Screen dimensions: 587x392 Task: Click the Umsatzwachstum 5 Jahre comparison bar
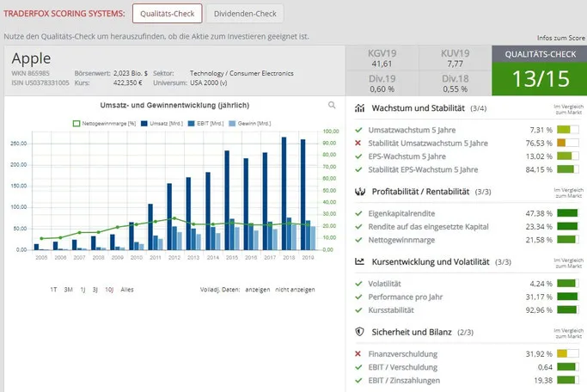[x=567, y=130]
